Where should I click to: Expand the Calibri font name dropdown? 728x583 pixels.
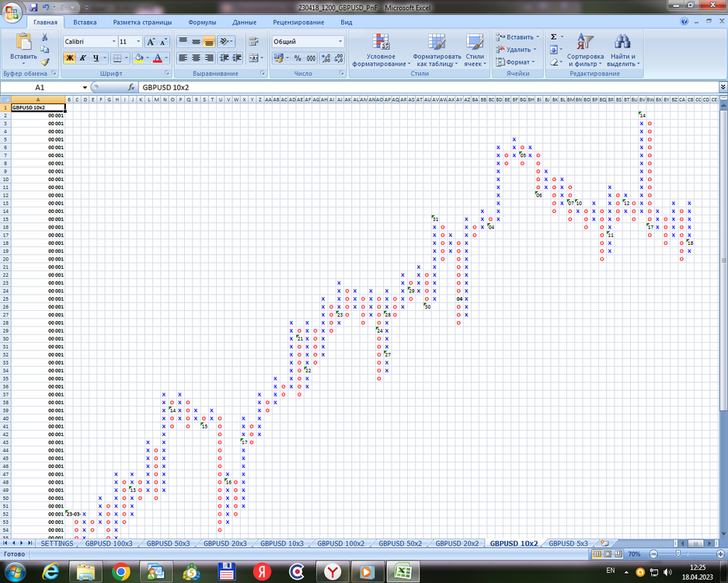pyautogui.click(x=113, y=42)
